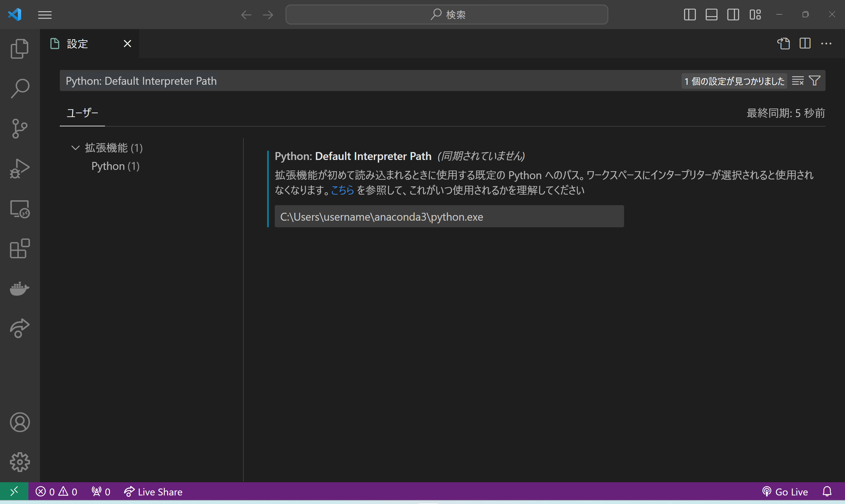
Task: Open settings as JSON file
Action: (x=784, y=44)
